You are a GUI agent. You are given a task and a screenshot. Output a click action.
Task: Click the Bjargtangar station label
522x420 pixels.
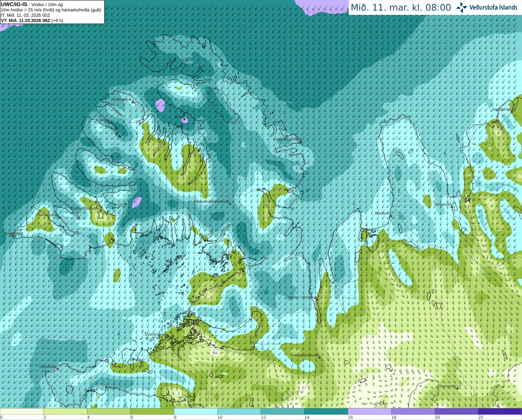pos(13,233)
